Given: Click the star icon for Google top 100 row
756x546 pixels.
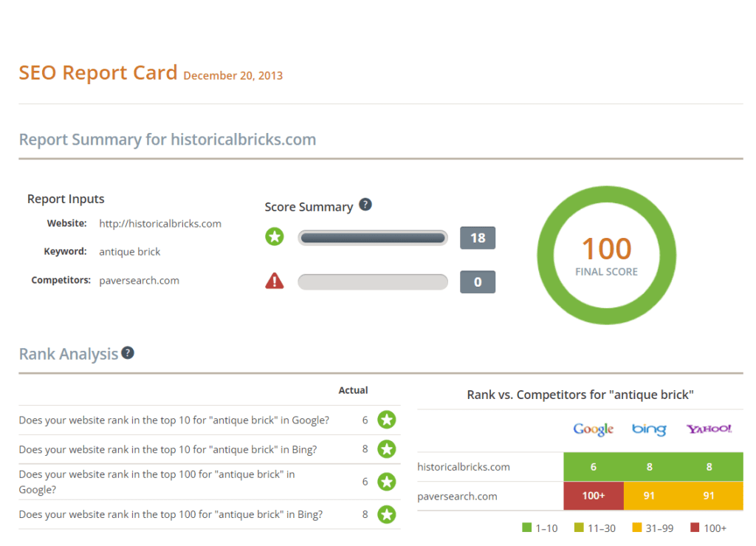Looking at the screenshot, I should pos(386,482).
